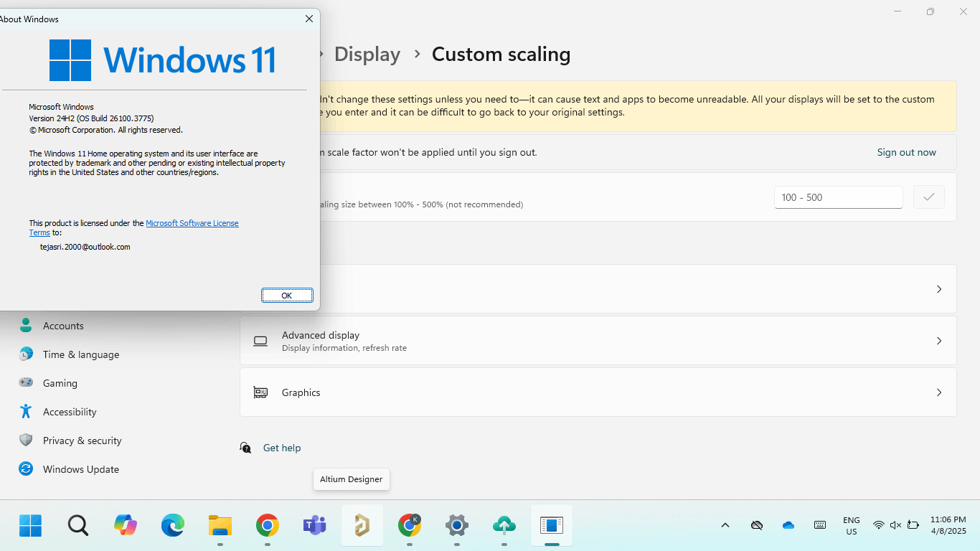Open Microsoft Edge from the taskbar
The width and height of the screenshot is (980, 551).
point(173,526)
